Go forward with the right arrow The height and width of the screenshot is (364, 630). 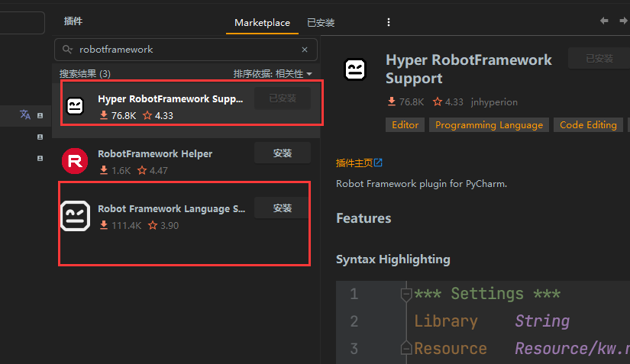[x=624, y=21]
